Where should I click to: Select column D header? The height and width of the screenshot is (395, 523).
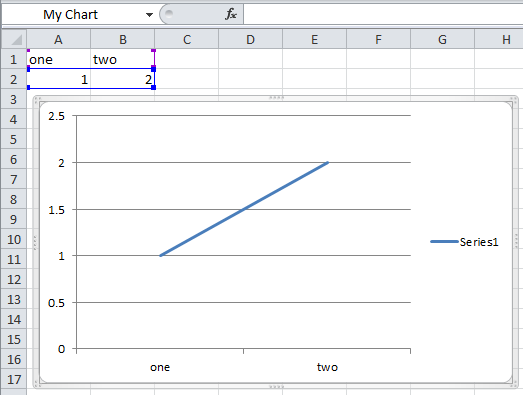coord(250,39)
